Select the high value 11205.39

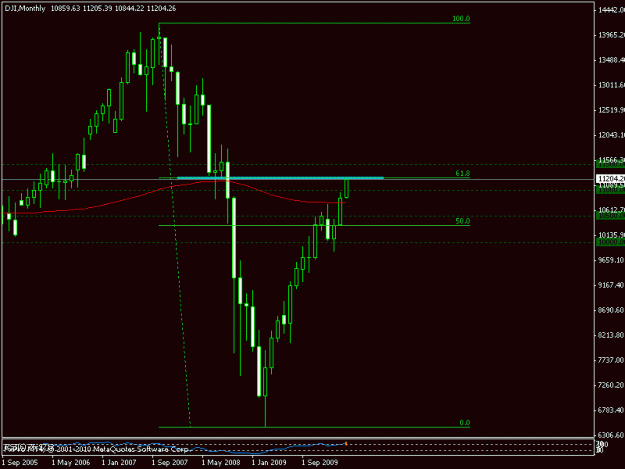coord(98,8)
